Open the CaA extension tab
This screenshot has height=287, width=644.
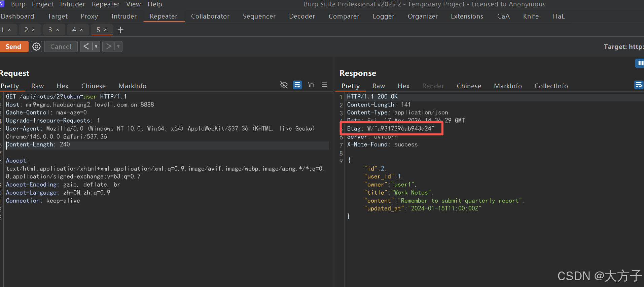coord(503,16)
